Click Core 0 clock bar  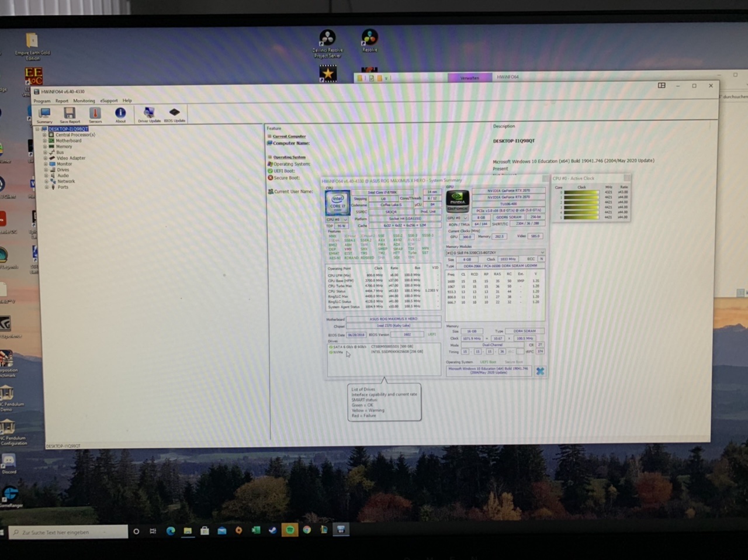581,192
